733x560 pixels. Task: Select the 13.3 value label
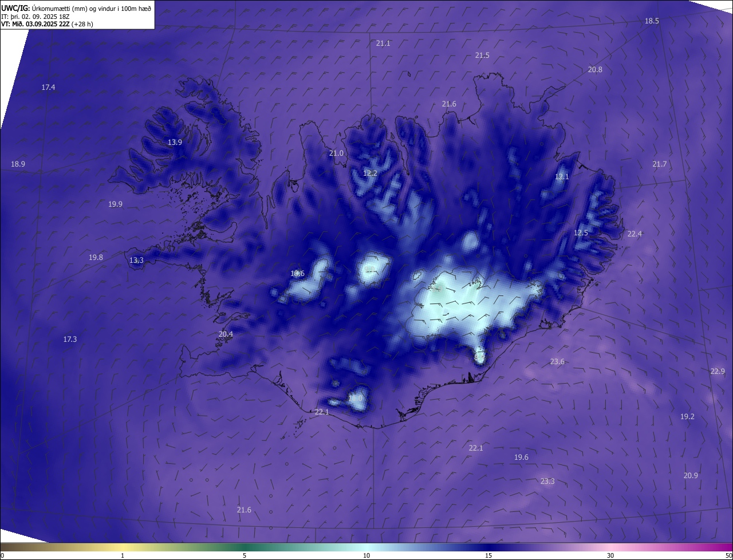pyautogui.click(x=136, y=260)
